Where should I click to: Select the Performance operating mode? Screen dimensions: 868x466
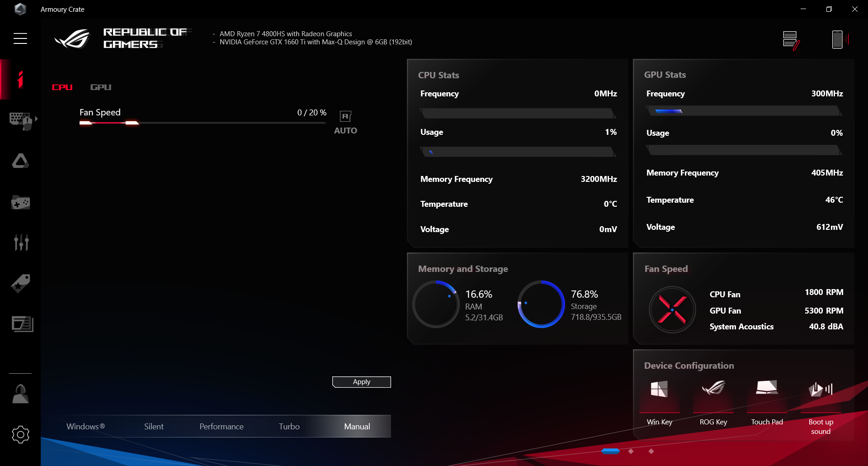click(x=222, y=427)
